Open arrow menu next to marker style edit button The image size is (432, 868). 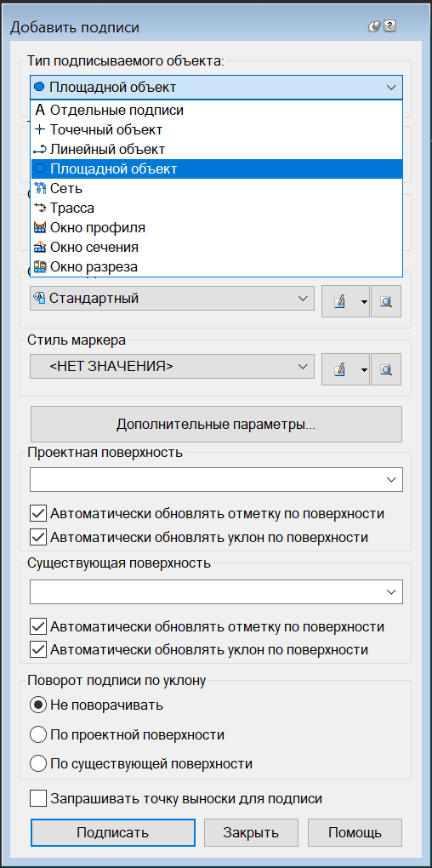click(x=364, y=369)
